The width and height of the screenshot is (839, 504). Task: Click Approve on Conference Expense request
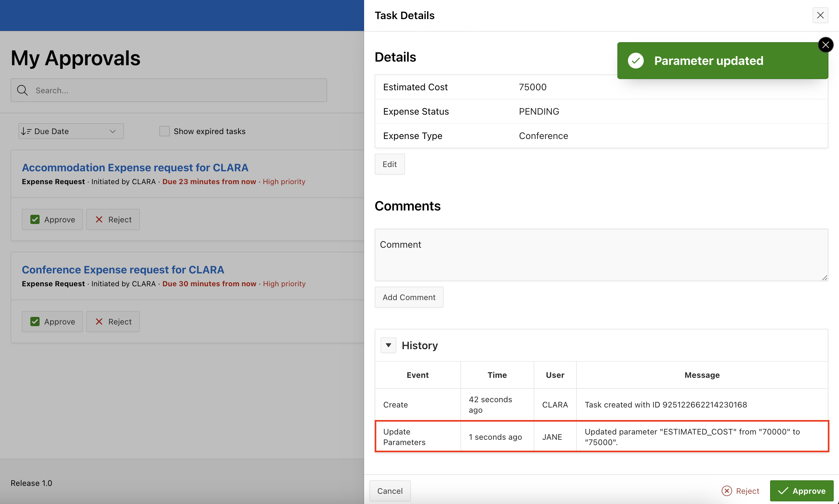pos(52,322)
